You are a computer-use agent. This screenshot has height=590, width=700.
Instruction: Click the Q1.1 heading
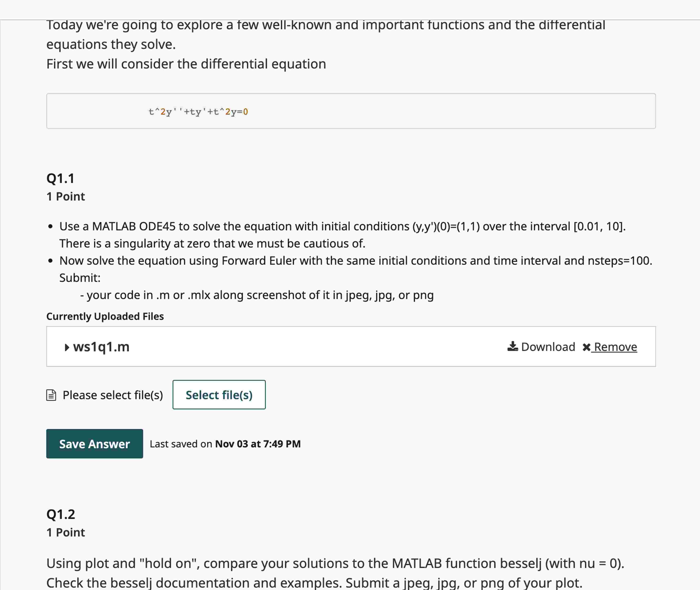tap(60, 178)
